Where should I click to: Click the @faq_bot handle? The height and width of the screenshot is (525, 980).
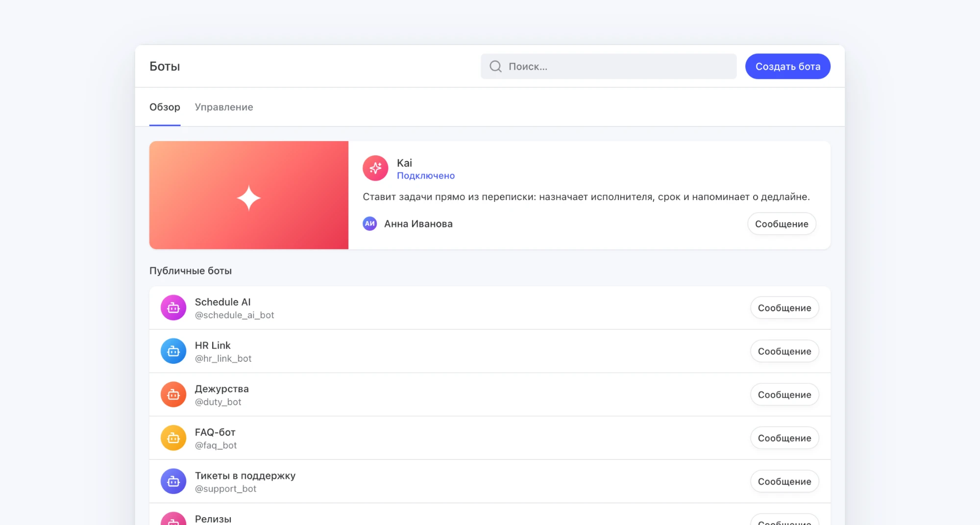(x=216, y=445)
